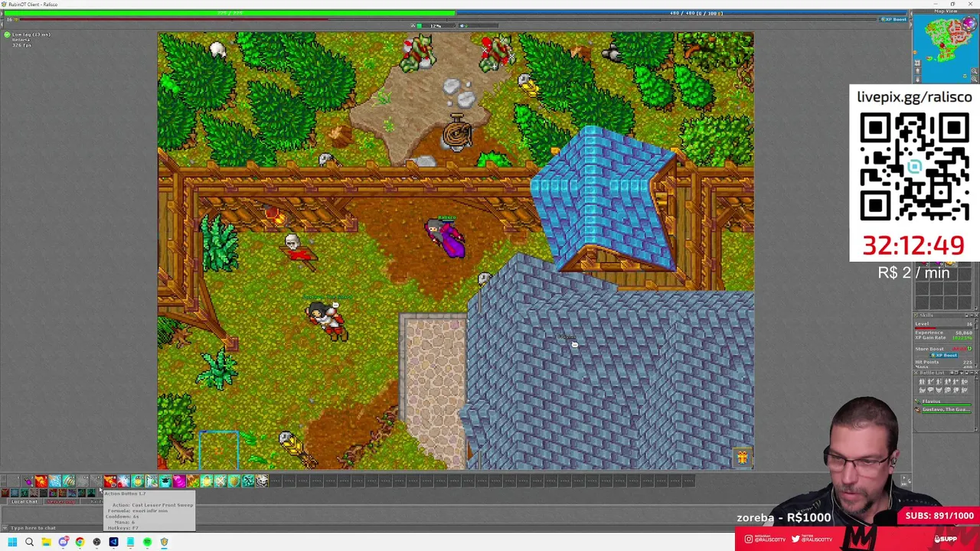Collapse the Battle List panel
The width and height of the screenshot is (980, 551).
click(x=972, y=373)
